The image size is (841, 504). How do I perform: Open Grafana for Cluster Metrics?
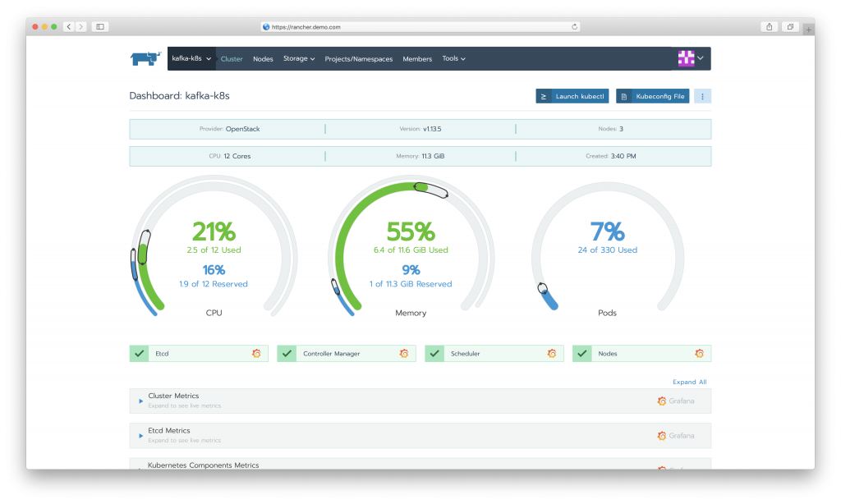click(x=676, y=401)
